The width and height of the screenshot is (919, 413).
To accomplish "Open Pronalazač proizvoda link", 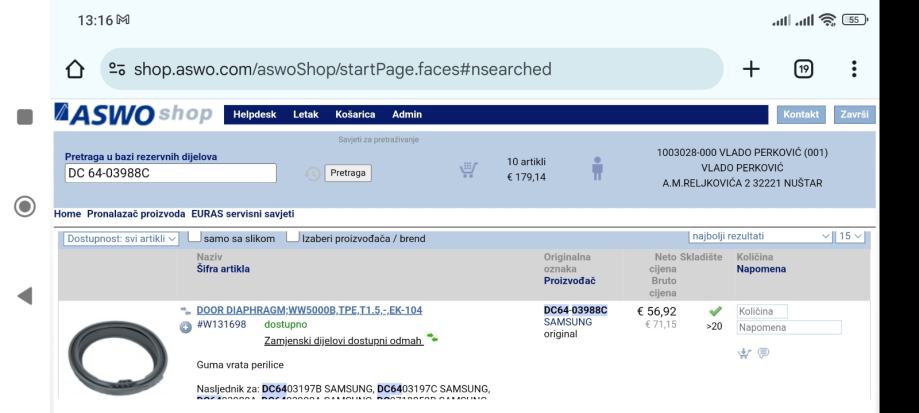I will click(x=136, y=214).
